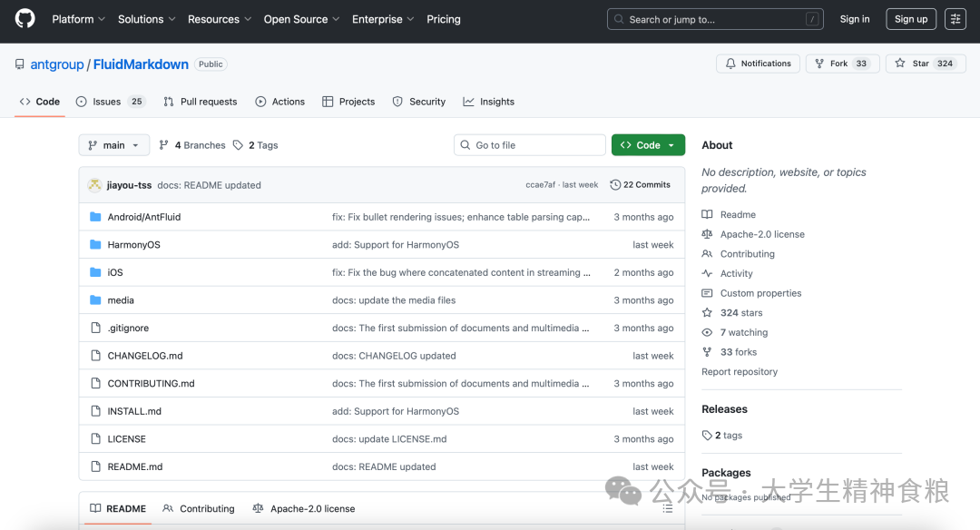
Task: Switch to the Projects tab
Action: (348, 102)
